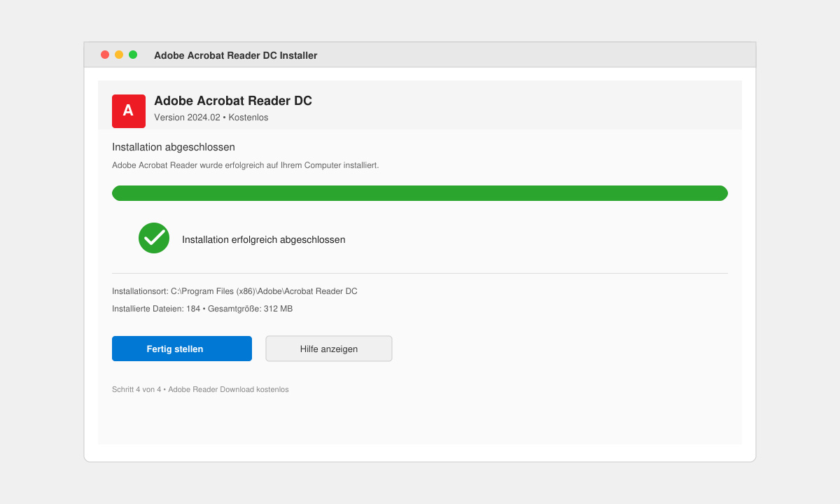Click the footer text 'Schritt 4 von 4'
The image size is (840, 504).
(136, 389)
